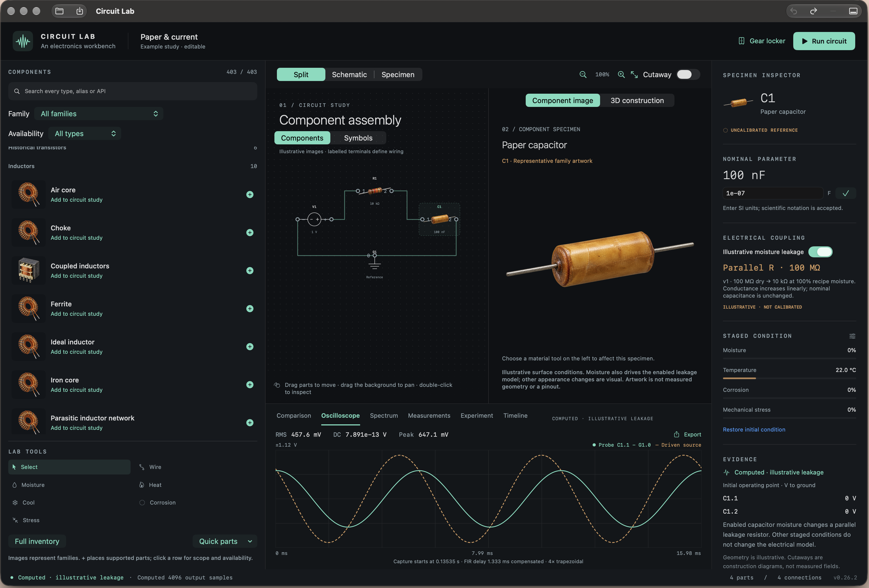Viewport: 869px width, 588px height.
Task: Click Run circuit button
Action: [x=824, y=41]
